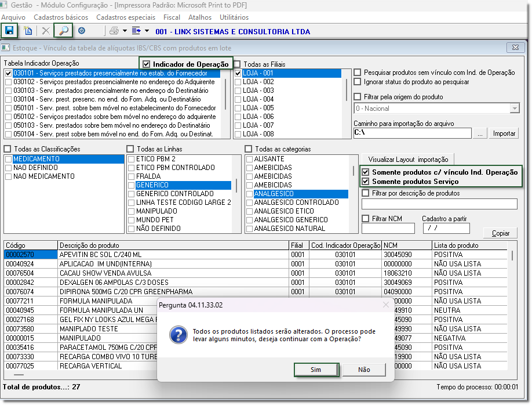Click the printer icon in toolbar
The height and width of the screenshot is (405, 532).
click(114, 31)
